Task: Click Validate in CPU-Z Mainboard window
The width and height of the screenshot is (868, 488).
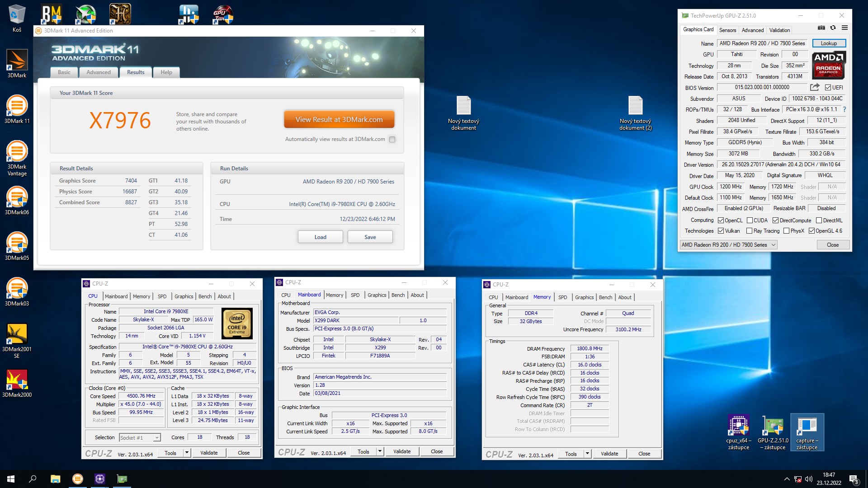Action: [402, 451]
